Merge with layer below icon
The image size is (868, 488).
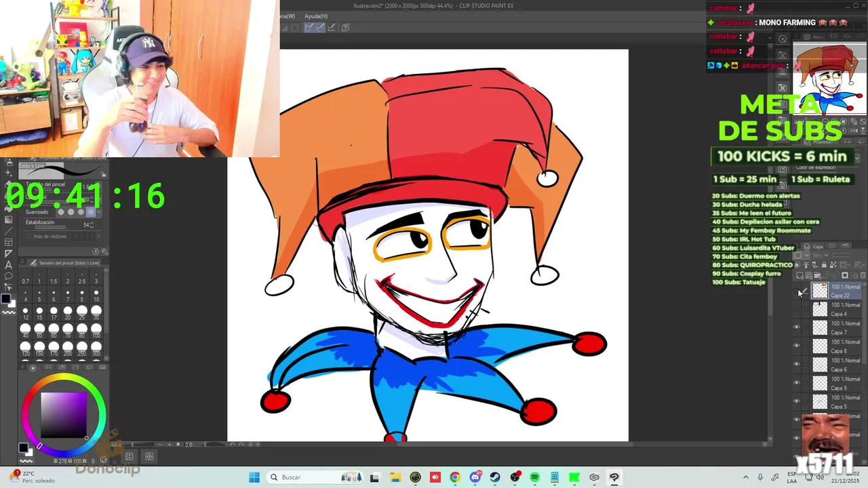tap(835, 275)
